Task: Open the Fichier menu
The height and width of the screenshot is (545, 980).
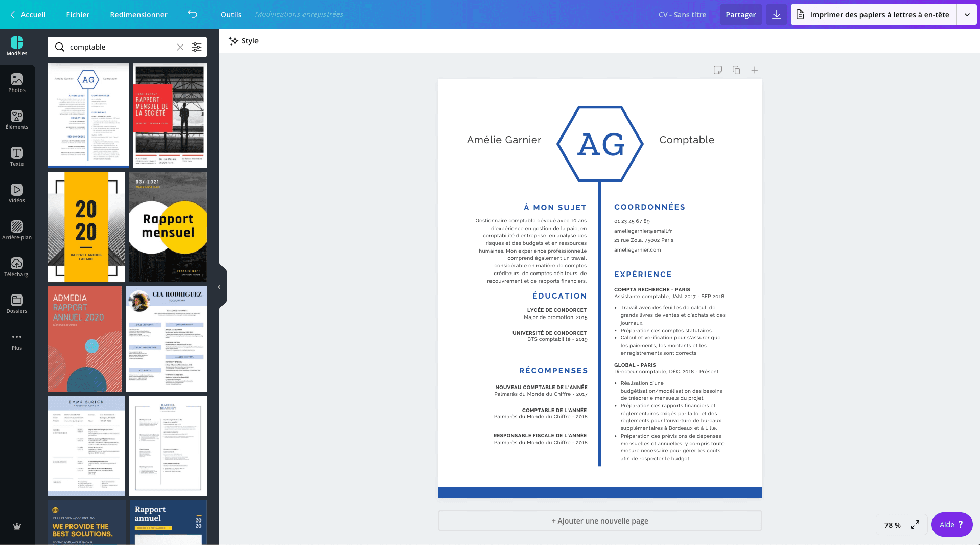Action: [x=77, y=14]
